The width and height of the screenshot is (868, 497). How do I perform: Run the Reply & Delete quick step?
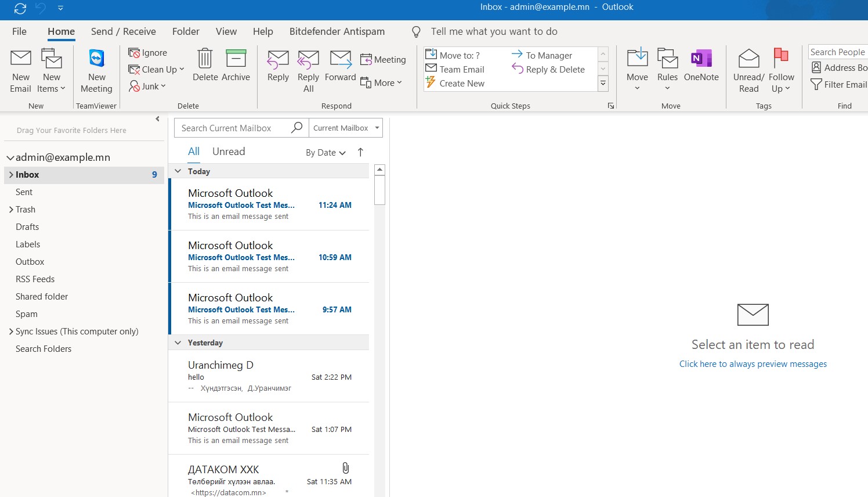548,69
